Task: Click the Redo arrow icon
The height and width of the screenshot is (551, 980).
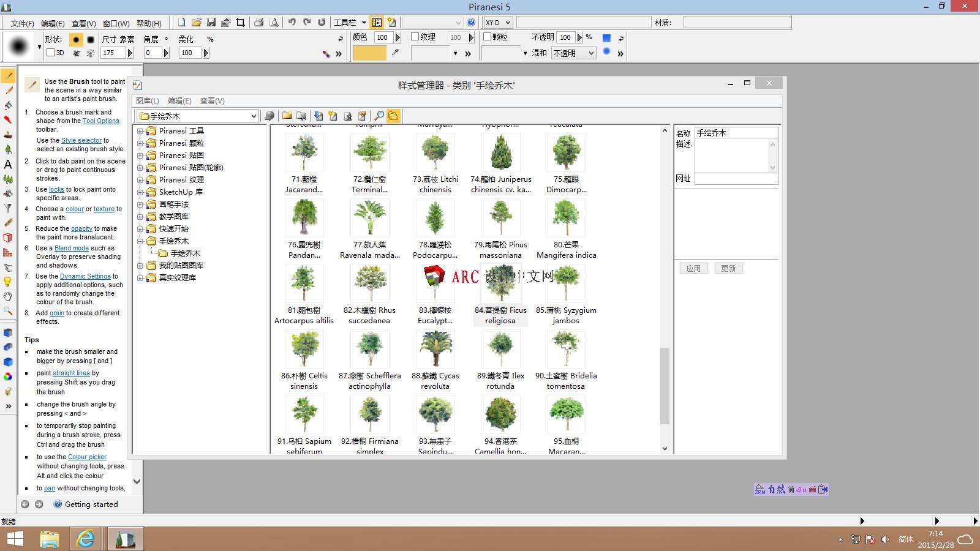Action: (307, 22)
